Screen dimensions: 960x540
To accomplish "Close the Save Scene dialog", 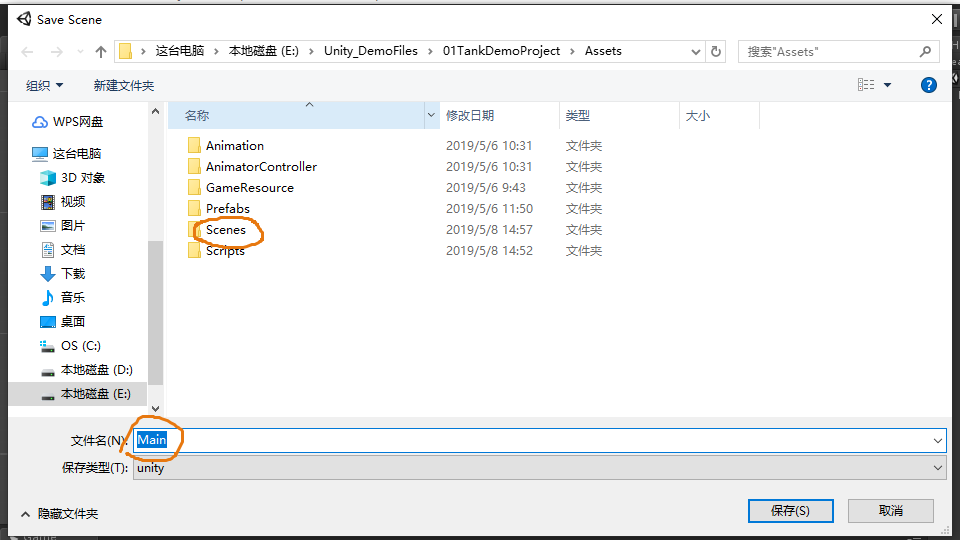I will pos(937,20).
